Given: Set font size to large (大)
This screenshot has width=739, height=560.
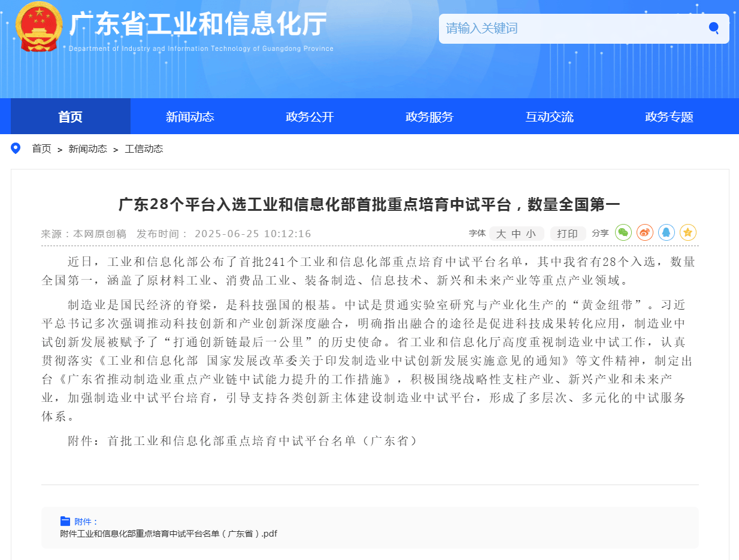Looking at the screenshot, I should point(501,234).
